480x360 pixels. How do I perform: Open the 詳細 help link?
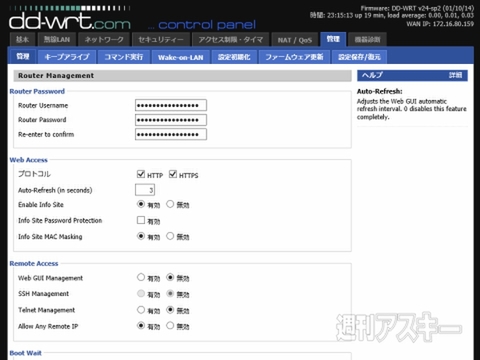(x=455, y=75)
